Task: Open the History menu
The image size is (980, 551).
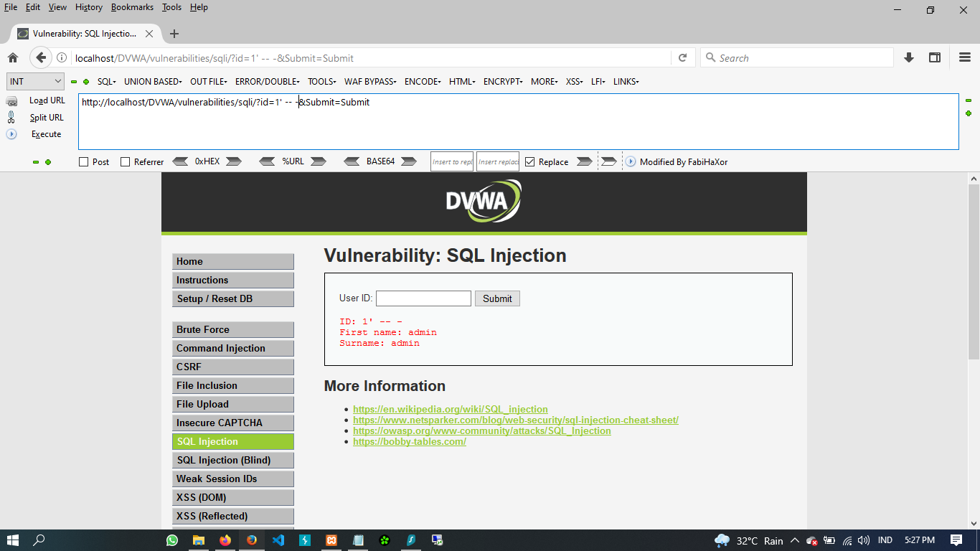Action: (x=89, y=7)
